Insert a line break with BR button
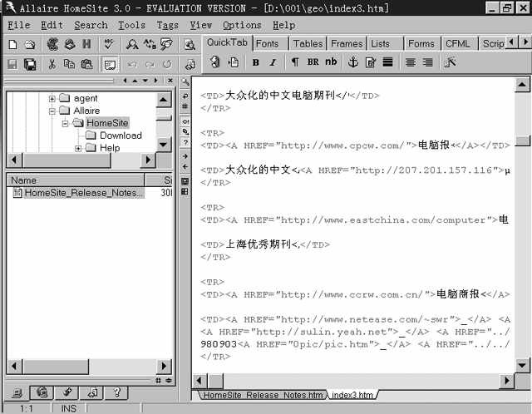This screenshot has width=532, height=414. pos(313,62)
